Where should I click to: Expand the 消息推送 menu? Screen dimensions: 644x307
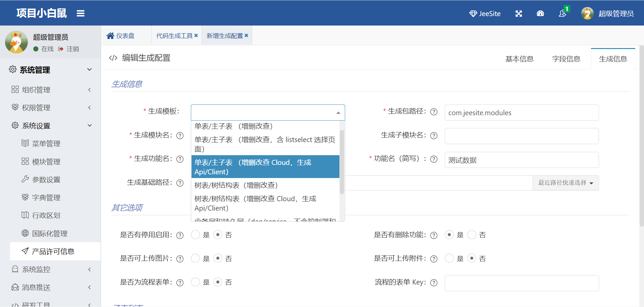coord(50,287)
